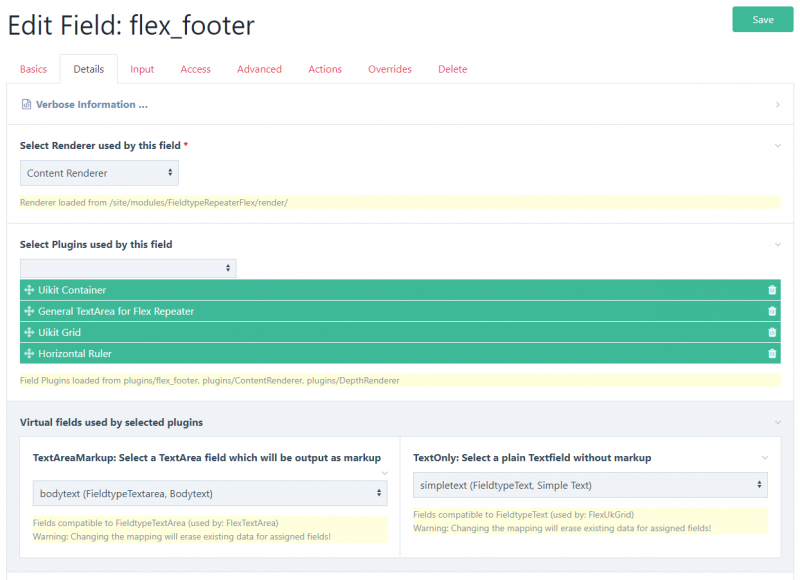The width and height of the screenshot is (800, 580).
Task: Click the General TextArea for Flex Repeater row
Action: (x=400, y=311)
